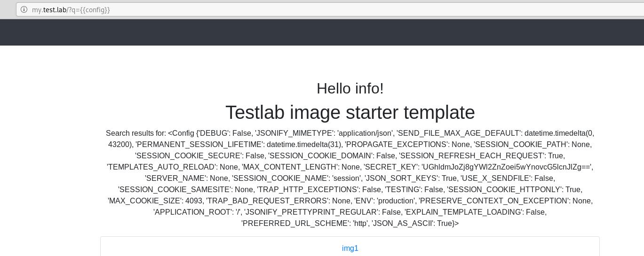Click the 'SESSION_COOKIE_SAMESITE' config key
Viewport: 644px width, 256px height.
[x=175, y=190]
